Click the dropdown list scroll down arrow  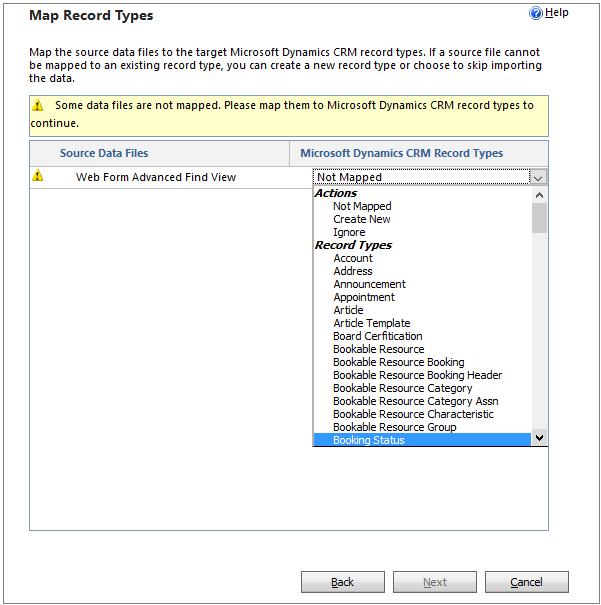pyautogui.click(x=539, y=438)
